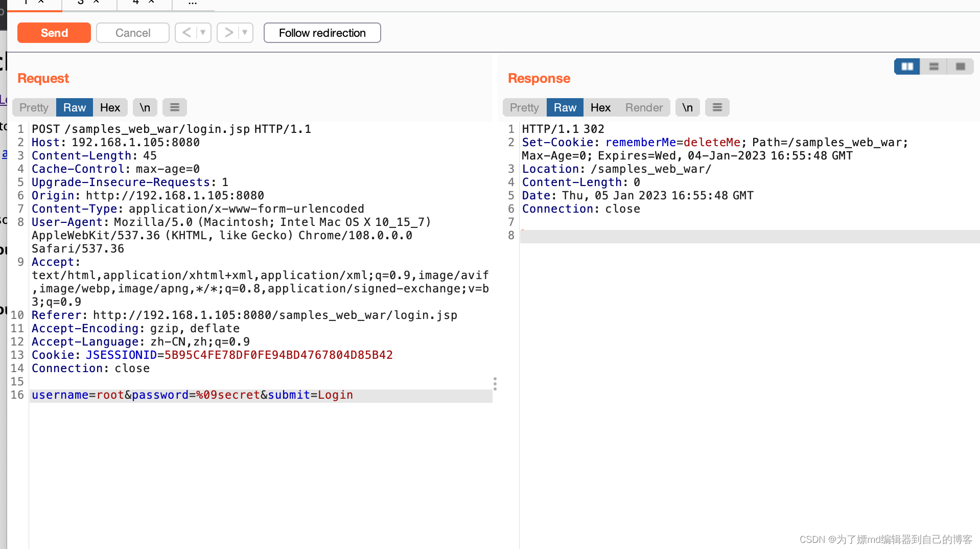Click the Cache-Control header line

115,169
